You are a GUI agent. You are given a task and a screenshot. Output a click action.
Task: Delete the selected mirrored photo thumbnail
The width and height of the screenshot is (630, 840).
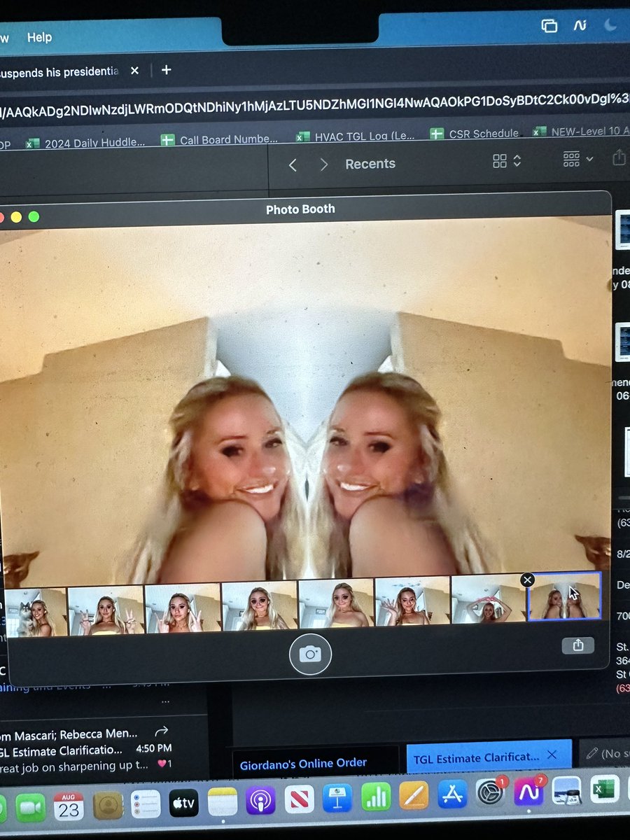(x=528, y=580)
